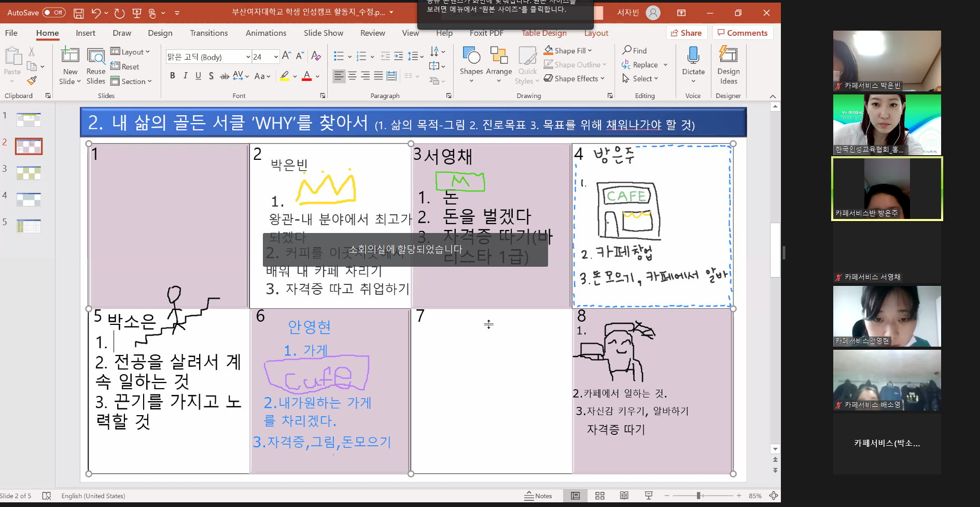Start Dictate voice input
Image resolution: width=980 pixels, height=507 pixels.
point(693,65)
